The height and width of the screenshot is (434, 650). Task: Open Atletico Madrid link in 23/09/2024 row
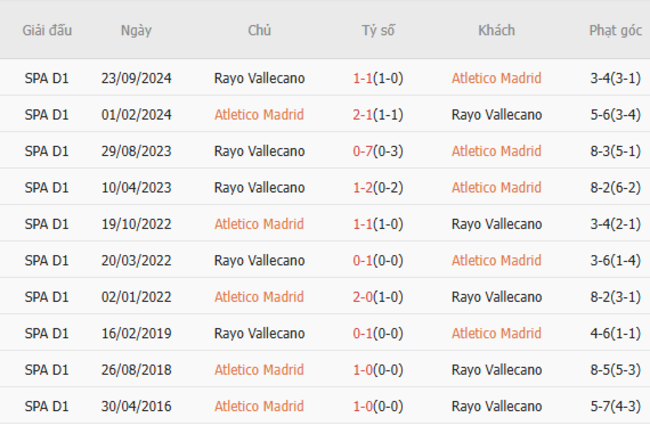tap(496, 78)
